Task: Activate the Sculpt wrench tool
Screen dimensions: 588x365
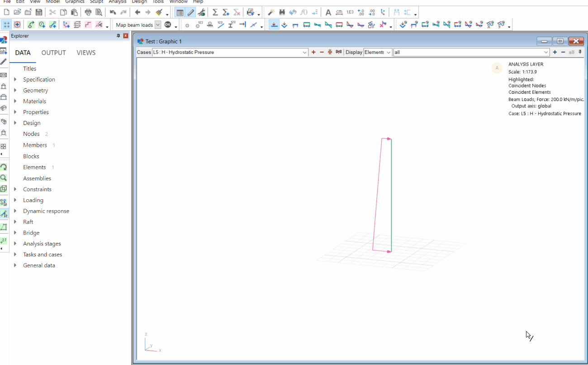Action: [202, 12]
